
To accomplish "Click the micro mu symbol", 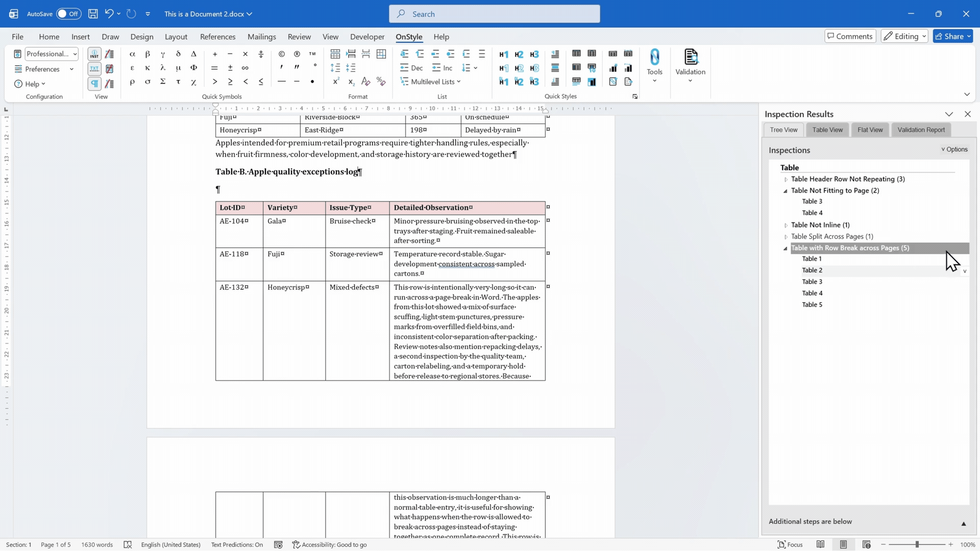I will [x=178, y=68].
